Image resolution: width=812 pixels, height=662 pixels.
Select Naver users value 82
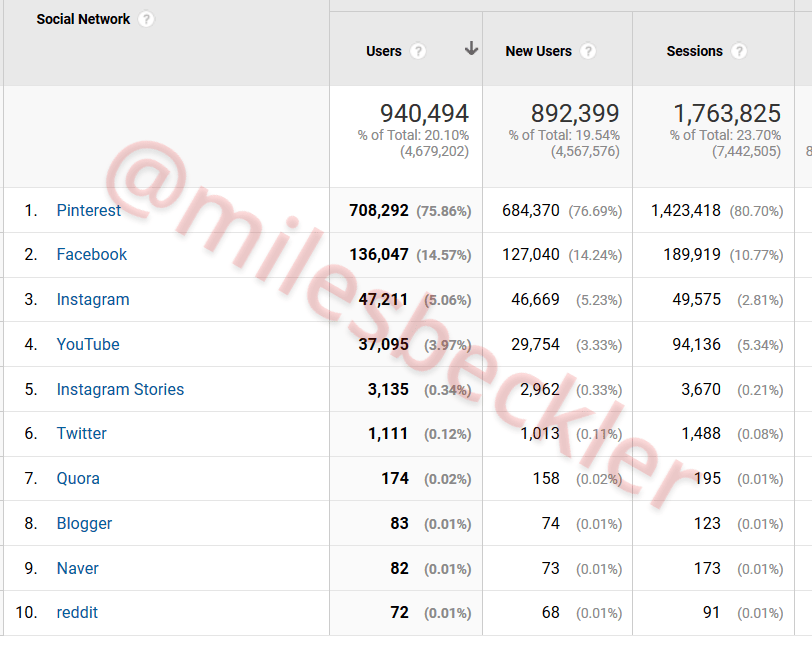[x=399, y=568]
